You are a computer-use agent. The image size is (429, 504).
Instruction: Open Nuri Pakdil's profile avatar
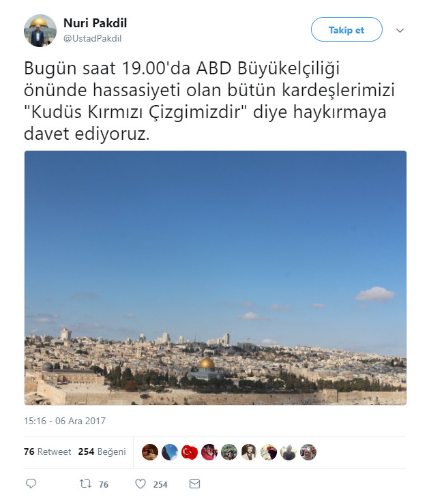click(40, 31)
